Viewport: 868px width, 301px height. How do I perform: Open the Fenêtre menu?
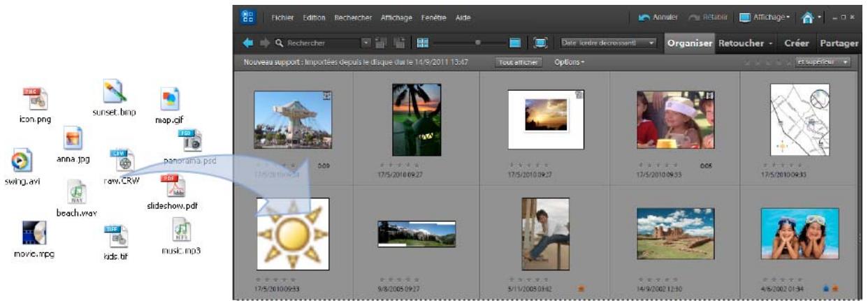tap(434, 17)
